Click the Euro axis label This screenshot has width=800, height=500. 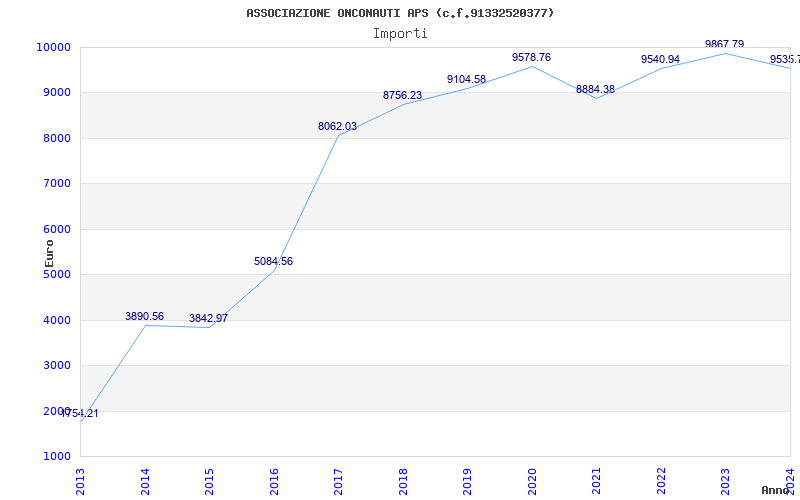[49, 254]
